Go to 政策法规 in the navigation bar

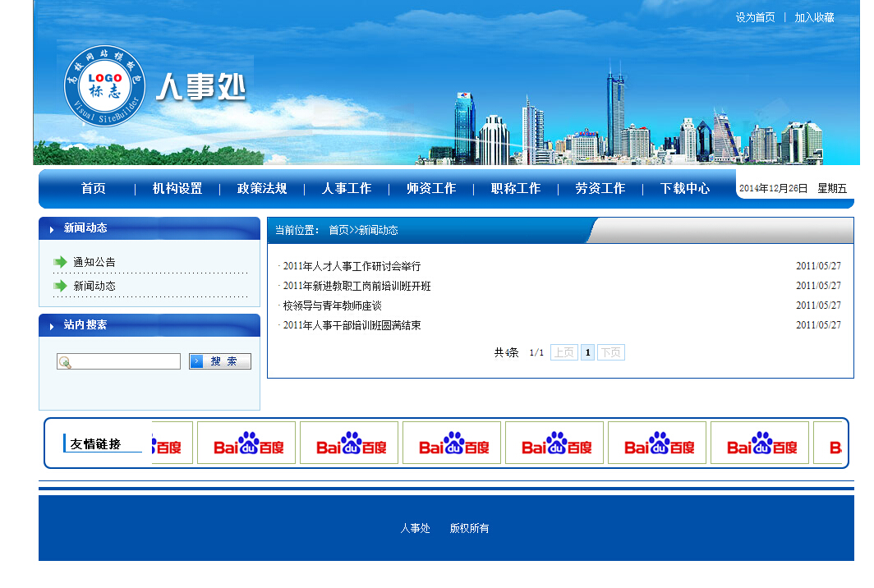pyautogui.click(x=262, y=188)
